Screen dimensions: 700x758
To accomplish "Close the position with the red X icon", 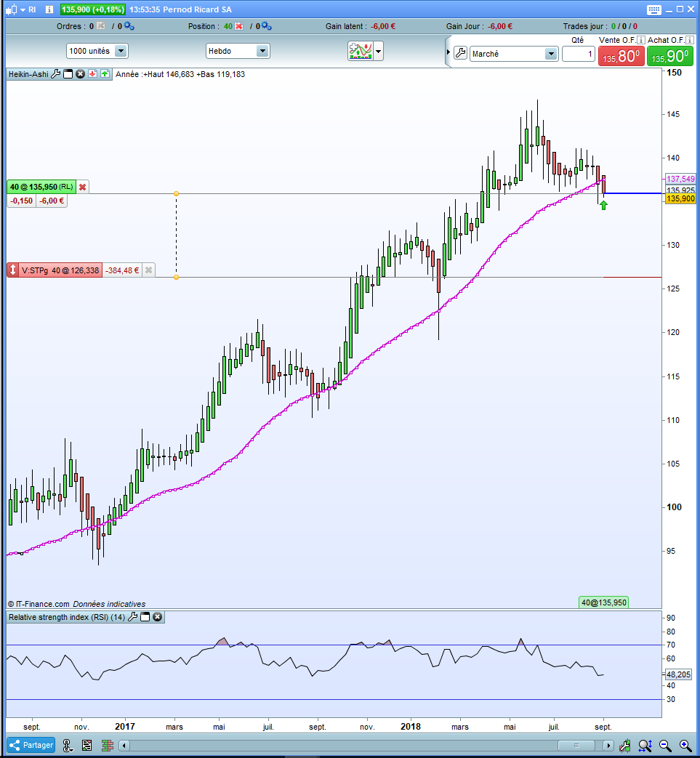I will pyautogui.click(x=239, y=26).
